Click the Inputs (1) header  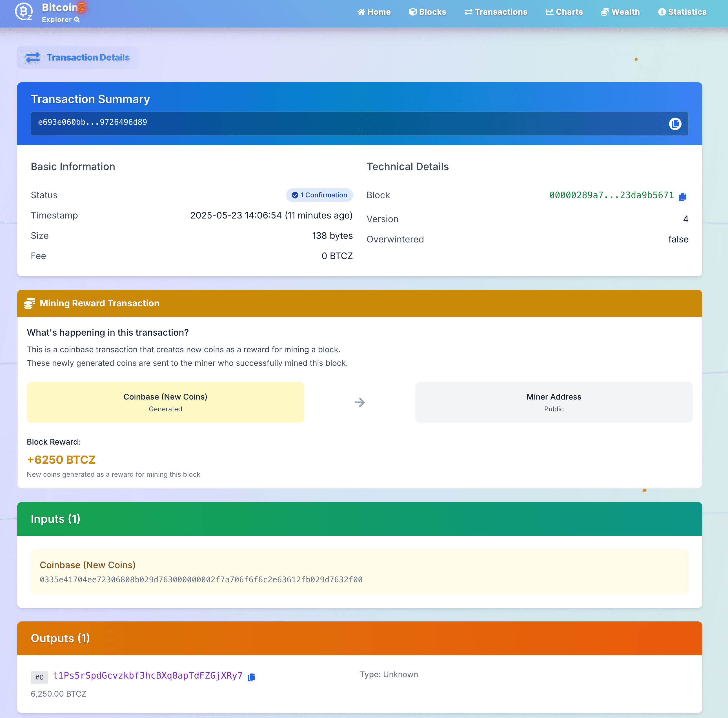56,519
